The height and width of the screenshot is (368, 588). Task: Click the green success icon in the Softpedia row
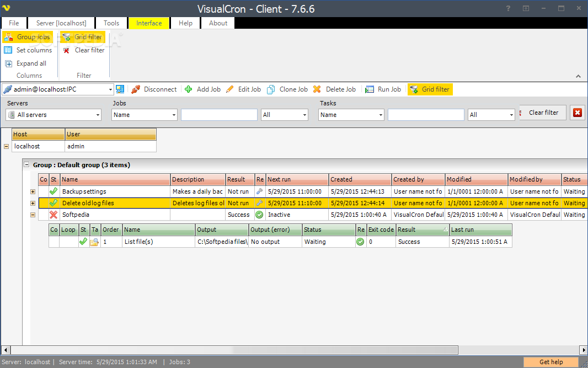pyautogui.click(x=259, y=215)
